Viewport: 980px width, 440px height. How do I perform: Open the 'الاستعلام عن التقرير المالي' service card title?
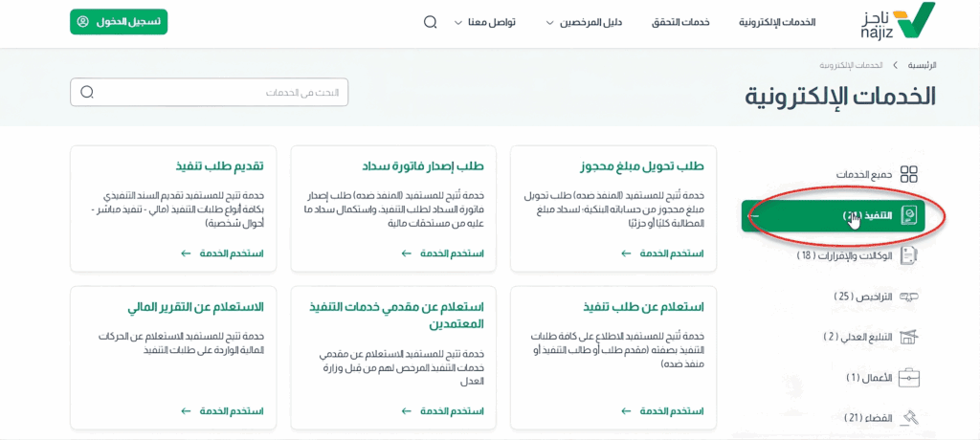(195, 307)
